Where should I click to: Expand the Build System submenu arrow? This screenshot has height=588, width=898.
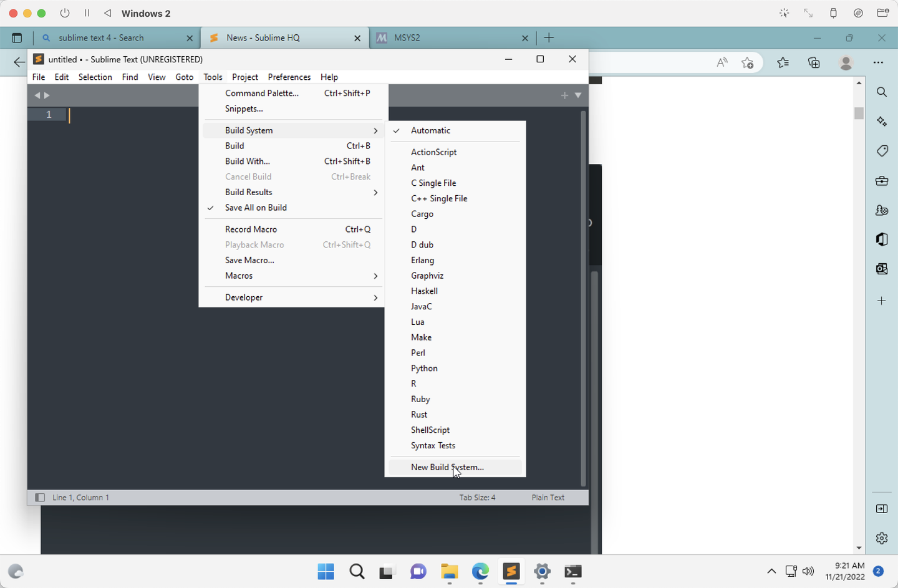coord(375,130)
